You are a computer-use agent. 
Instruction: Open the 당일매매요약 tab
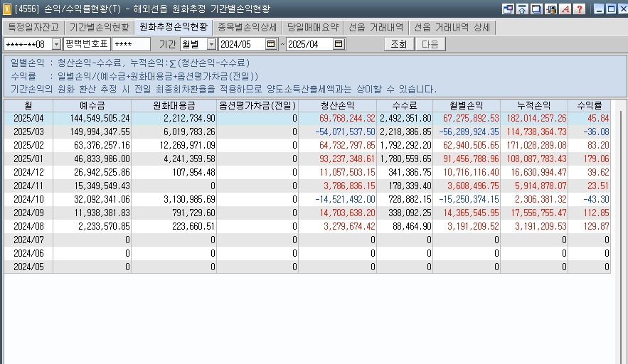[313, 27]
